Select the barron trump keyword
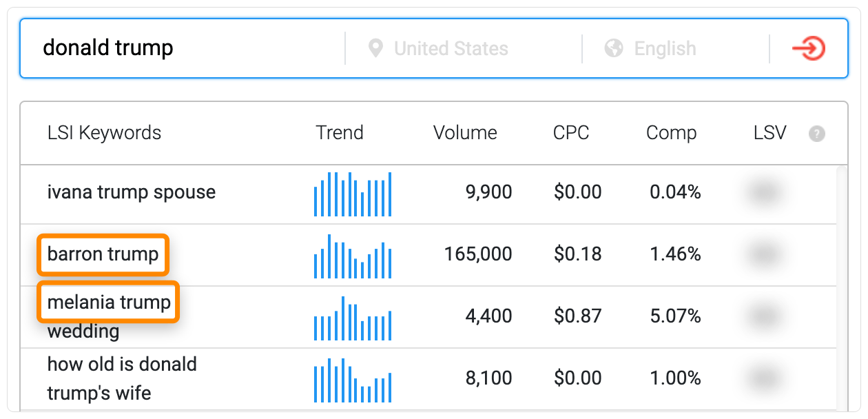 (103, 254)
